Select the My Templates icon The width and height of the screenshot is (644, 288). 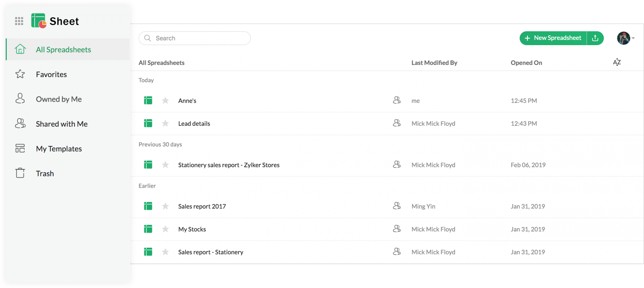coord(20,148)
